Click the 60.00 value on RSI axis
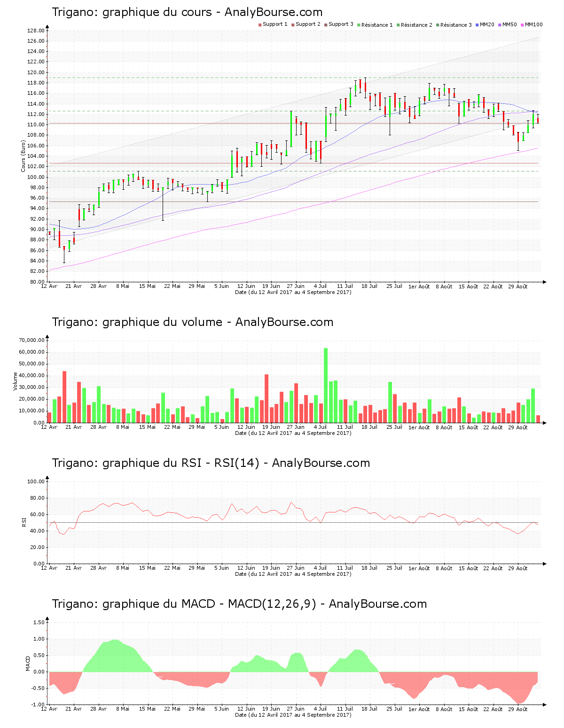 coord(37,514)
